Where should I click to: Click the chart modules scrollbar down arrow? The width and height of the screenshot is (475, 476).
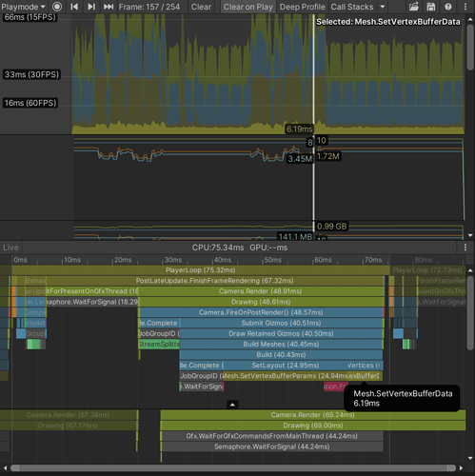[470, 235]
